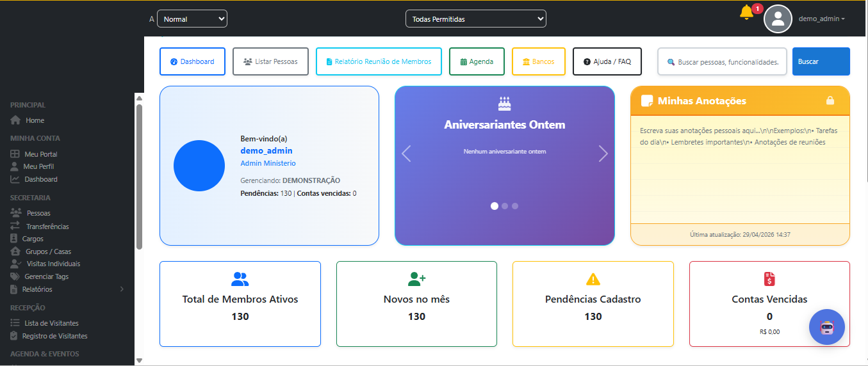Click the Registro de Visitantes clipboard icon

pos(14,336)
